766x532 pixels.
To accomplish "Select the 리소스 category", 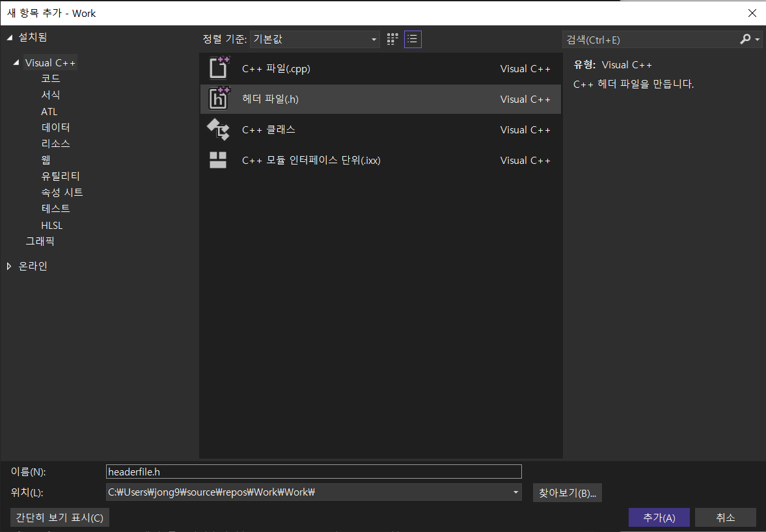I will [56, 144].
